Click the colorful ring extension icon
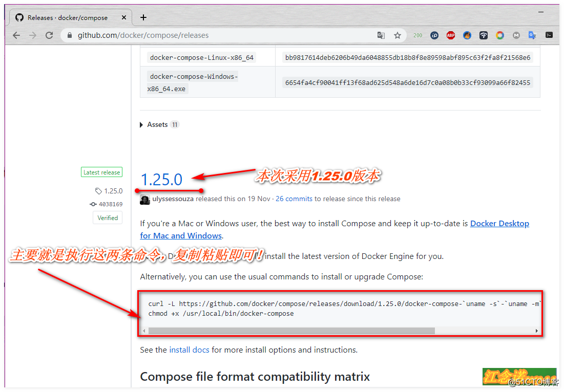Viewport: 564px width, 392px height. point(499,35)
